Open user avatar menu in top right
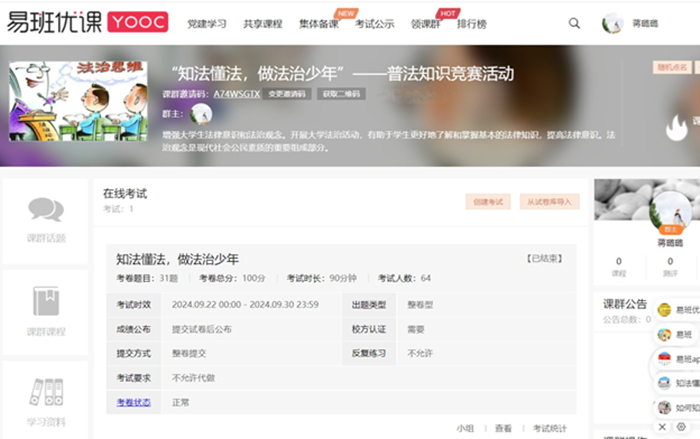Image resolution: width=700 pixels, height=439 pixels. (x=612, y=23)
